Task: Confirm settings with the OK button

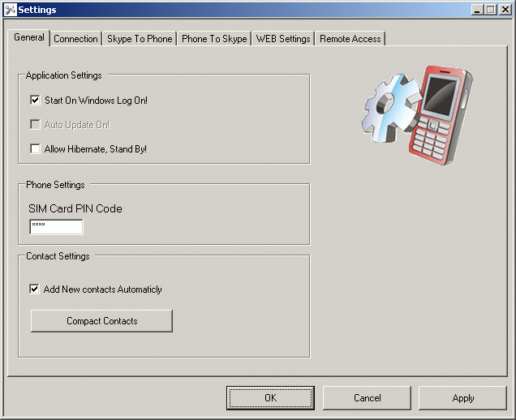Action: tap(270, 398)
